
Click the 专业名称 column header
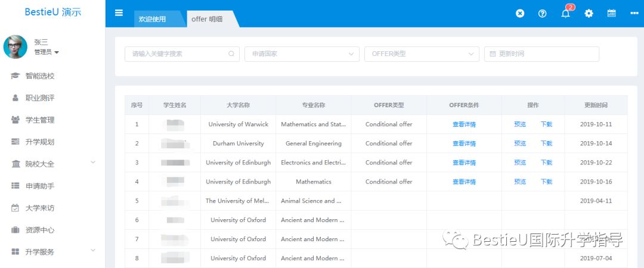(x=314, y=105)
